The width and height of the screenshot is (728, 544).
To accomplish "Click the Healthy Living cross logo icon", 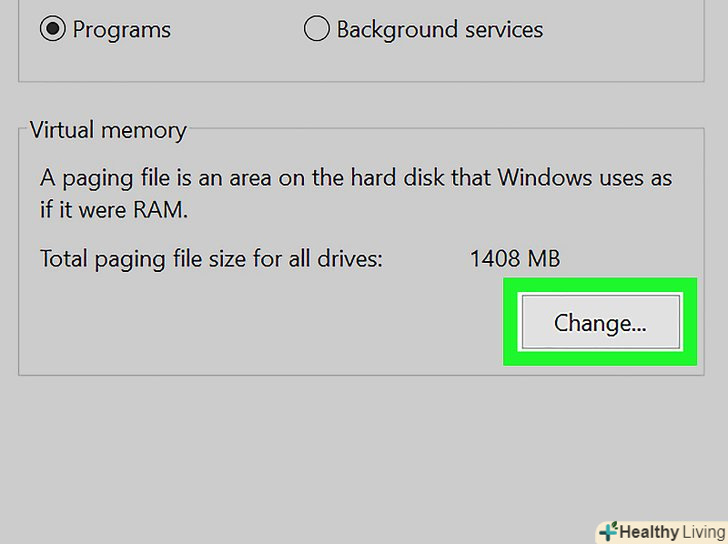I will 608,531.
